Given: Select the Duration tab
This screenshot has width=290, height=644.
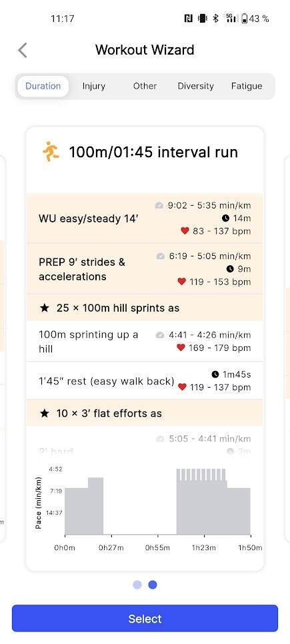Looking at the screenshot, I should point(43,87).
